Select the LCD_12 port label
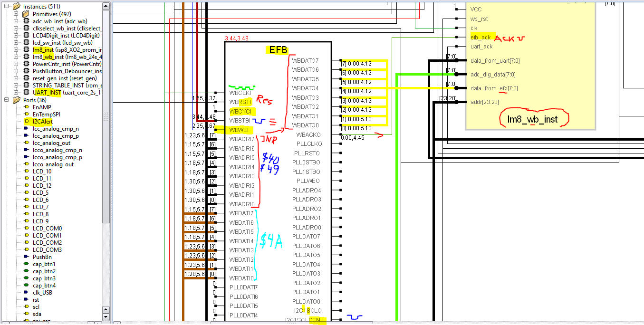The width and height of the screenshot is (644, 325). pyautogui.click(x=42, y=186)
